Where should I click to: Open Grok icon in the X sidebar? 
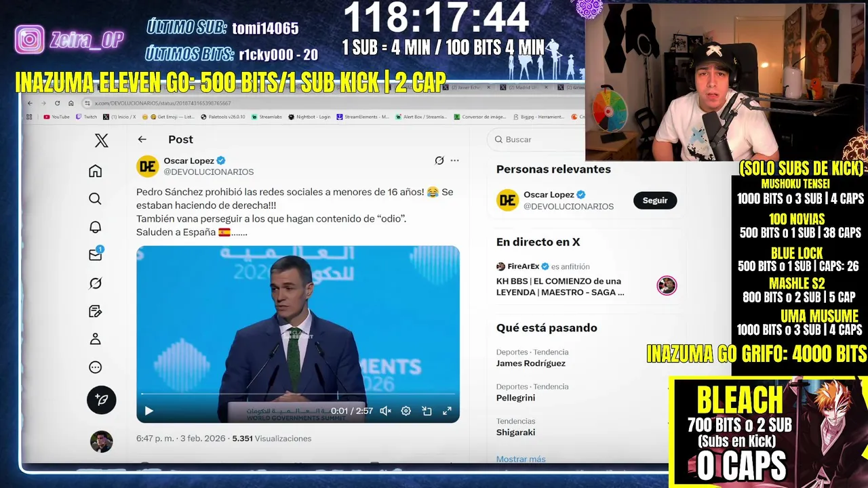point(95,283)
